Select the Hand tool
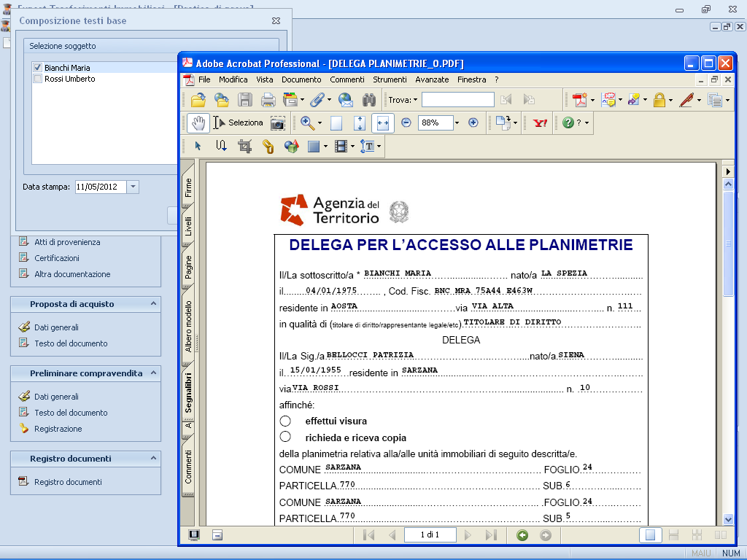Viewport: 747px width, 560px height. pyautogui.click(x=198, y=123)
